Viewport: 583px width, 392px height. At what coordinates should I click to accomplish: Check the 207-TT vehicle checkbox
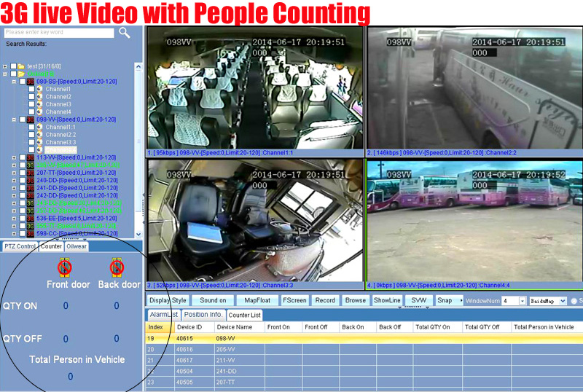(x=23, y=173)
